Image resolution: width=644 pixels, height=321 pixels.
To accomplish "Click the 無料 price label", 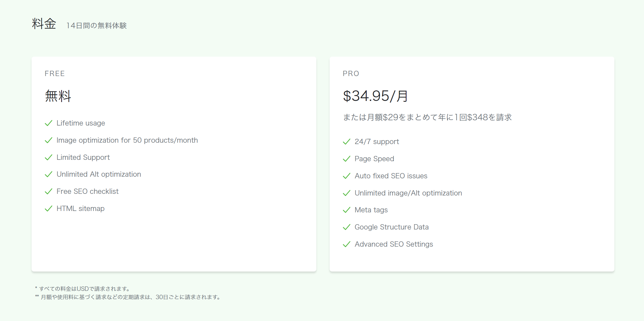I will tap(58, 96).
